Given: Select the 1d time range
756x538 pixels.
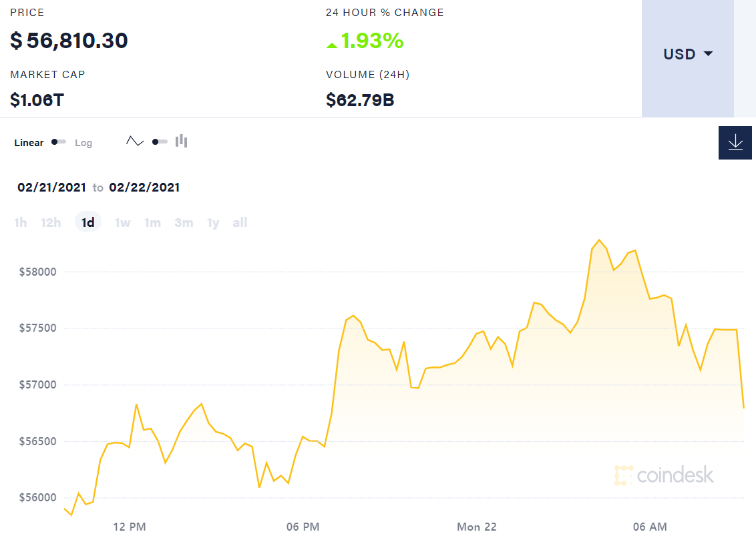Looking at the screenshot, I should point(87,223).
